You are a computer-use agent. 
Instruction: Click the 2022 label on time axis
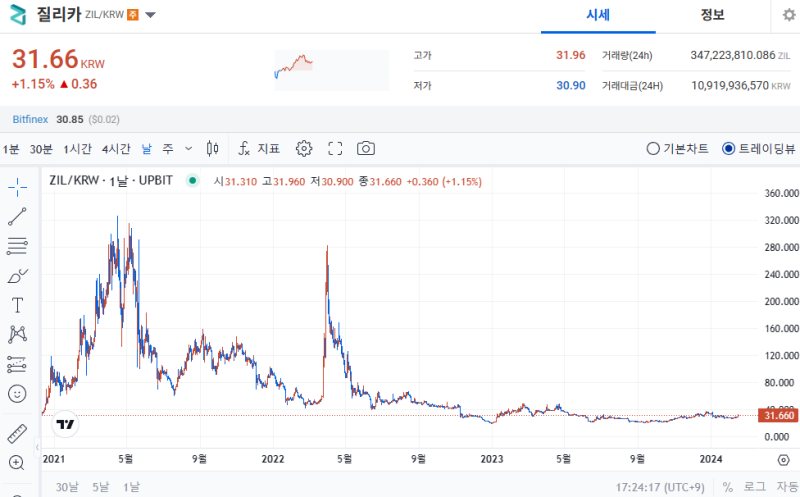(x=273, y=459)
